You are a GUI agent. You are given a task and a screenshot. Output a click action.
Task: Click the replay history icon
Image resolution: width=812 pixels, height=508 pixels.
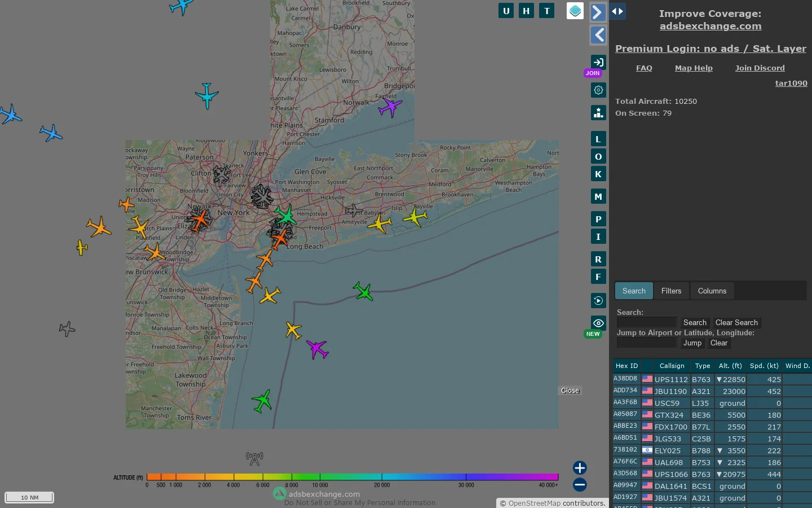click(598, 300)
